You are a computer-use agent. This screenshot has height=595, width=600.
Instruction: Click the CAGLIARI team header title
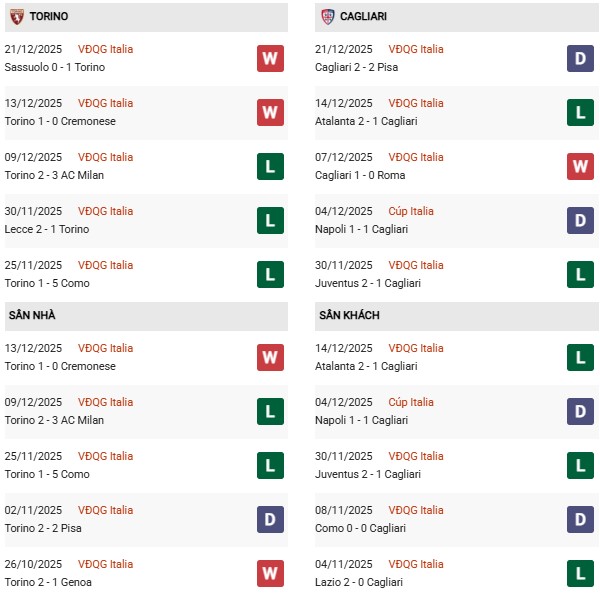pyautogui.click(x=366, y=17)
